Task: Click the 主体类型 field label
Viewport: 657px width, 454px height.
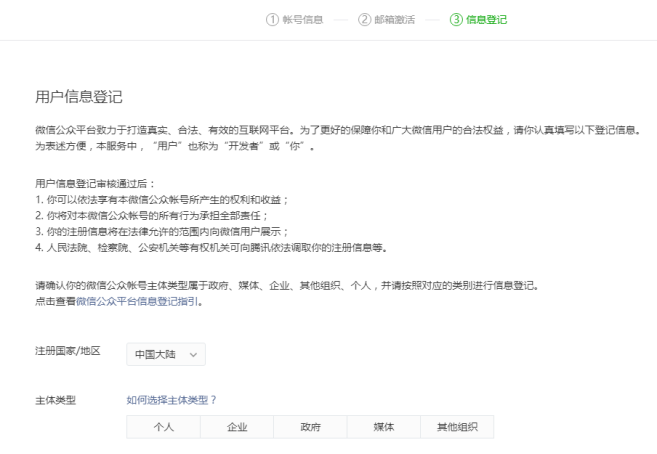Action: coord(55,400)
